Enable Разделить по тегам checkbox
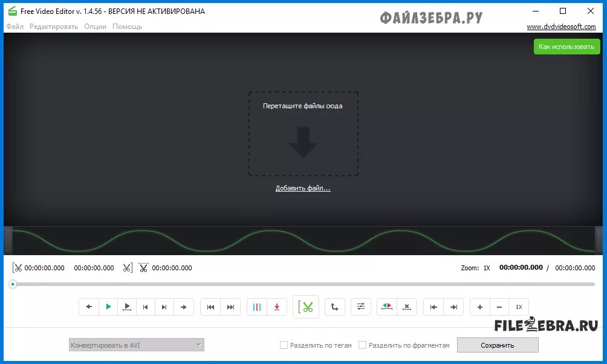 284,345
